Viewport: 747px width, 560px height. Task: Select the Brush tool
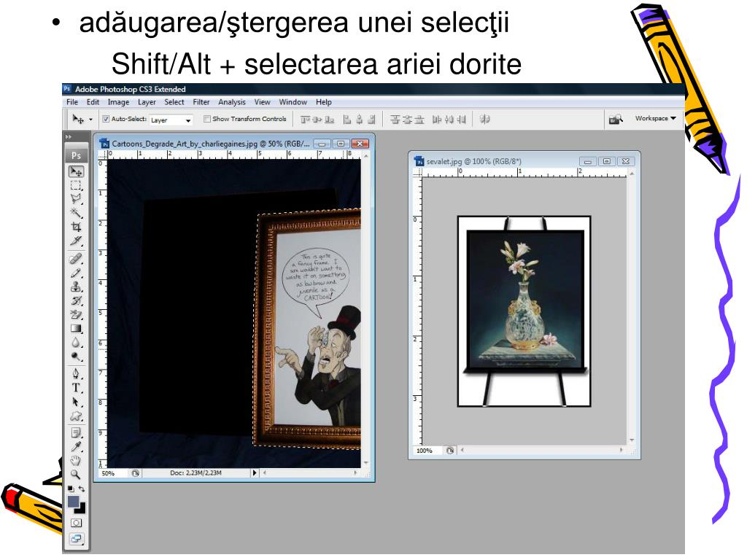coord(76,273)
